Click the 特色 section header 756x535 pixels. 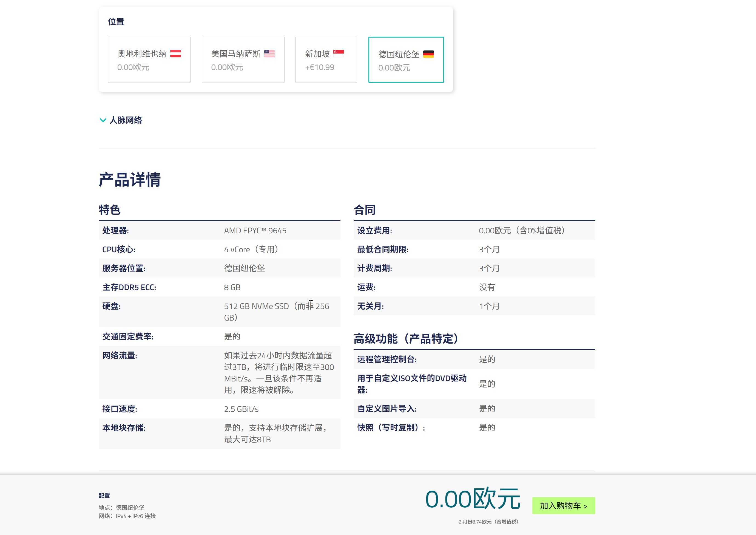pyautogui.click(x=110, y=210)
